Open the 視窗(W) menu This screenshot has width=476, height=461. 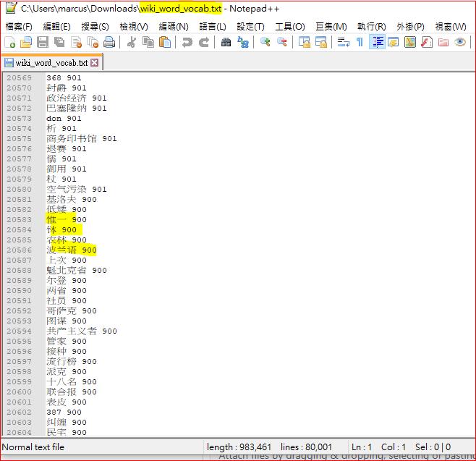coord(451,27)
